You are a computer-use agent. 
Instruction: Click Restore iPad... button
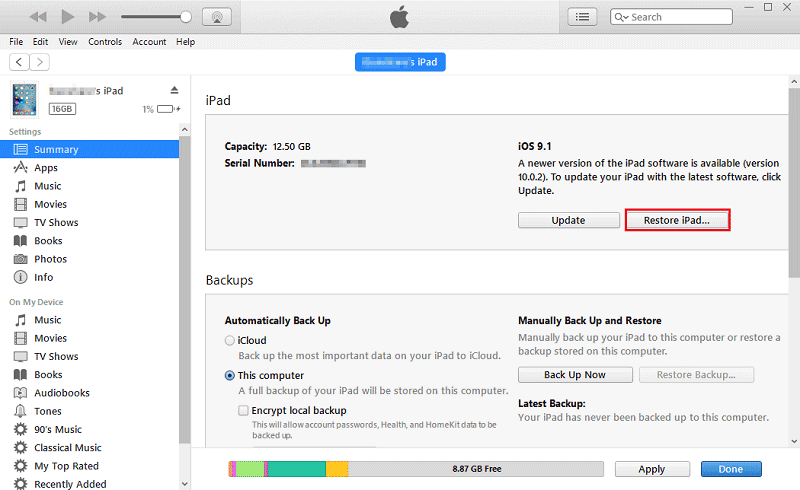(677, 220)
